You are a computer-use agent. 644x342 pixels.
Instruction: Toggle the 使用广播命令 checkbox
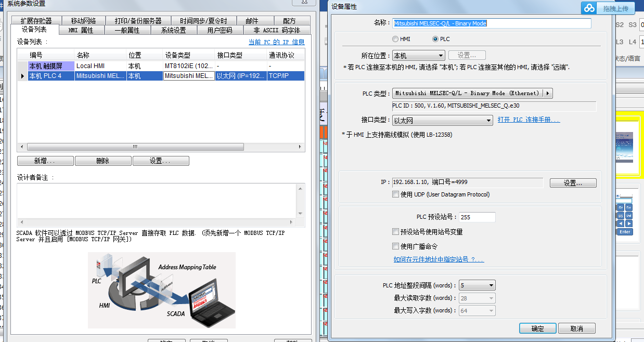click(x=396, y=246)
